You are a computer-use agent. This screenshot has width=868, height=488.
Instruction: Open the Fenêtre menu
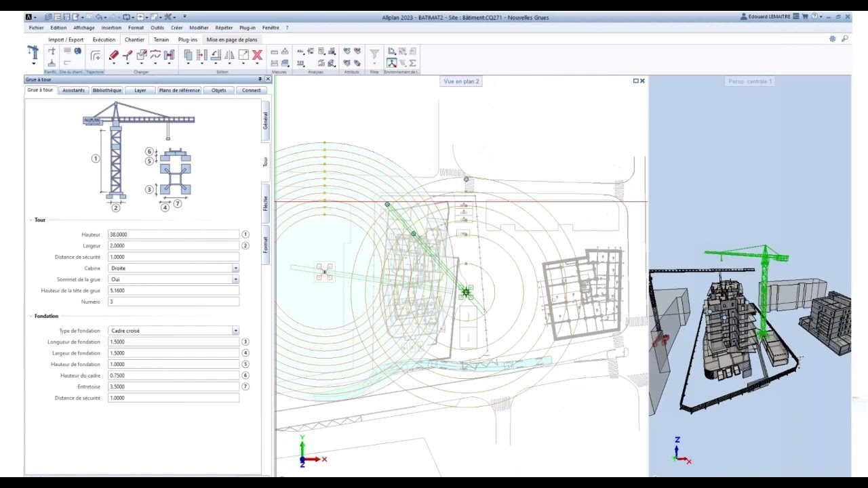click(x=271, y=28)
